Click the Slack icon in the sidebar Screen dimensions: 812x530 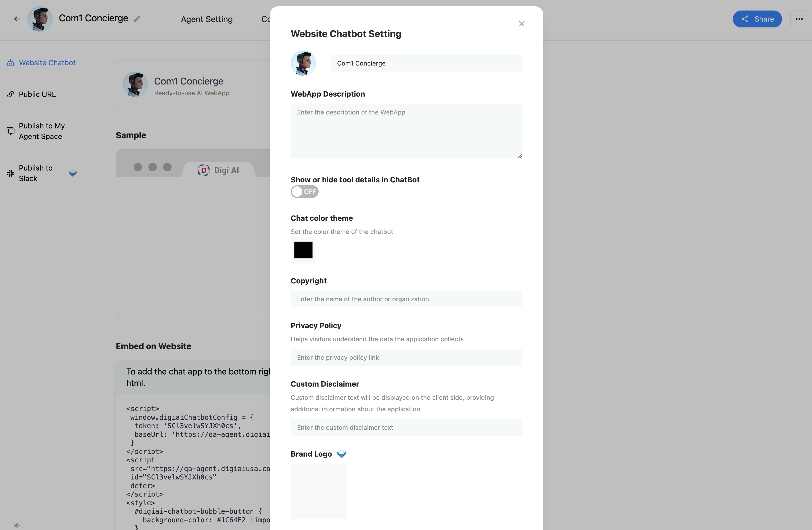tap(10, 173)
